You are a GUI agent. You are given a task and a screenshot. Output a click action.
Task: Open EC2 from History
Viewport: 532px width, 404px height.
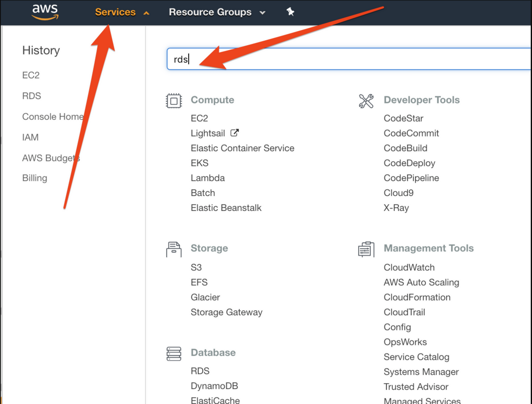[x=31, y=75]
